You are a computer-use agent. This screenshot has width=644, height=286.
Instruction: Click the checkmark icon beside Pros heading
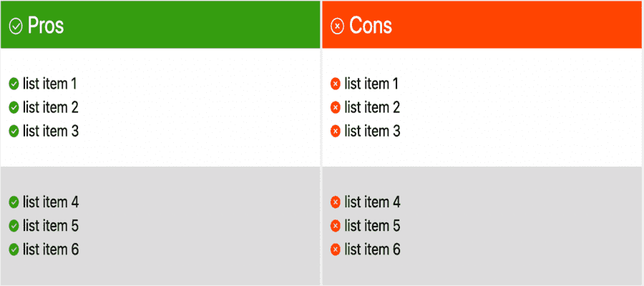[16, 26]
